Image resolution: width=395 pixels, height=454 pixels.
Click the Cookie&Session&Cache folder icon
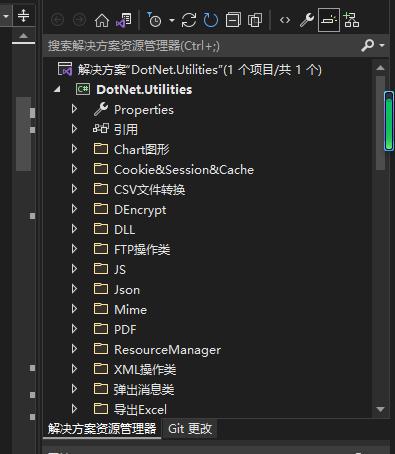coord(101,169)
